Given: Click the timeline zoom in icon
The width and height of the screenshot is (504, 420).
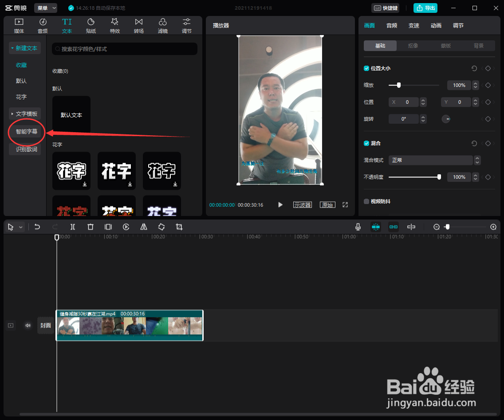Looking at the screenshot, I should click(x=493, y=227).
